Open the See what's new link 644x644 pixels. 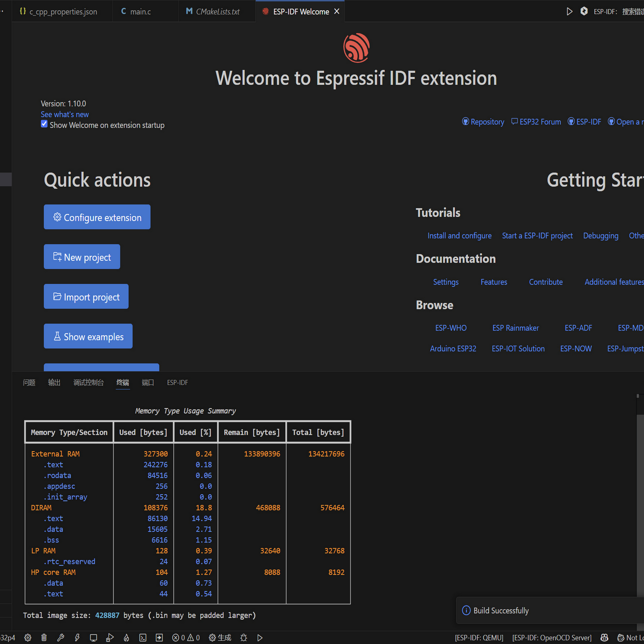point(65,114)
